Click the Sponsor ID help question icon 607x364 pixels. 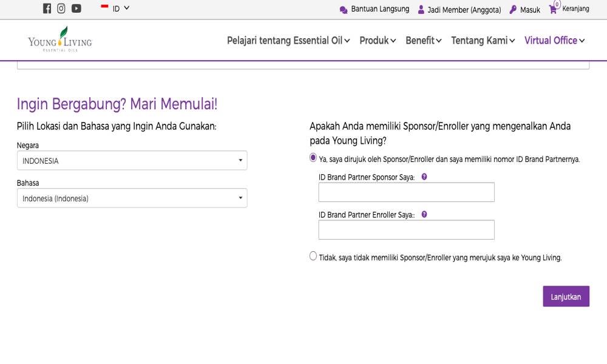(424, 177)
